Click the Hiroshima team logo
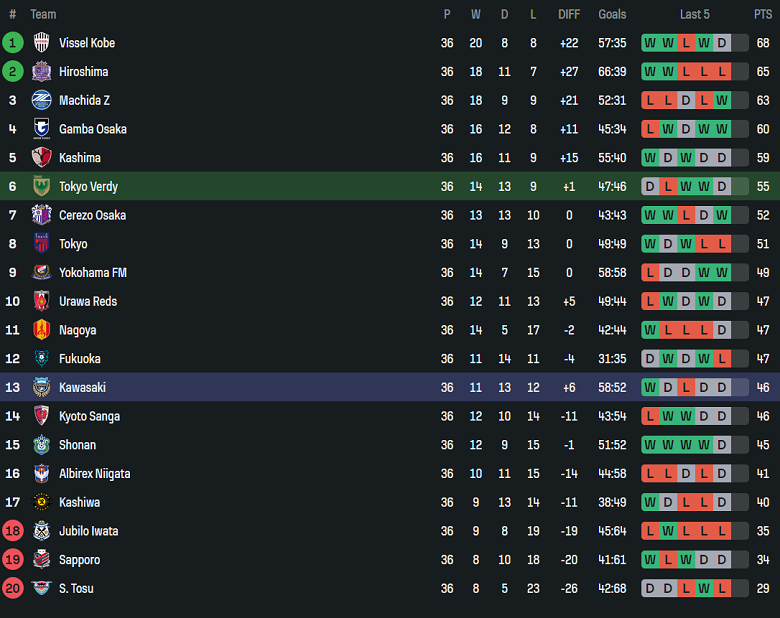780x618 pixels. point(41,72)
